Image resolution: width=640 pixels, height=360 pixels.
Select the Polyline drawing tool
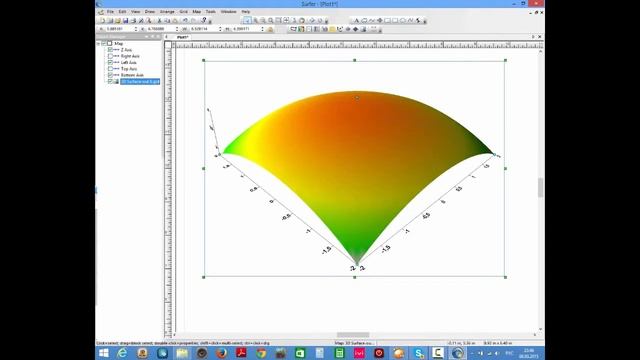pyautogui.click(x=372, y=20)
